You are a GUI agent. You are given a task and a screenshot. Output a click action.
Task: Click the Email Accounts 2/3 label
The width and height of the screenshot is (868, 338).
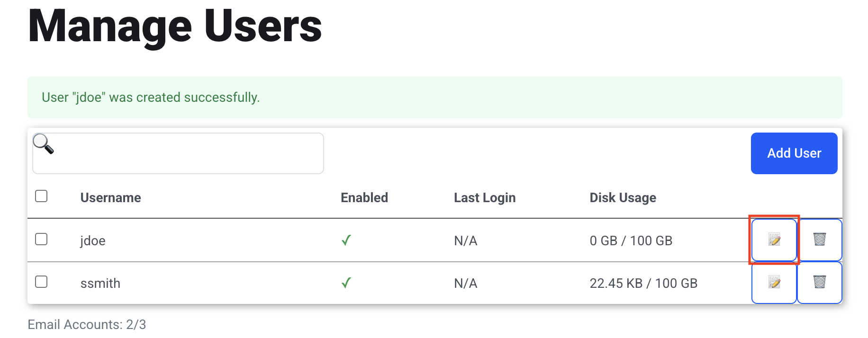click(x=87, y=325)
